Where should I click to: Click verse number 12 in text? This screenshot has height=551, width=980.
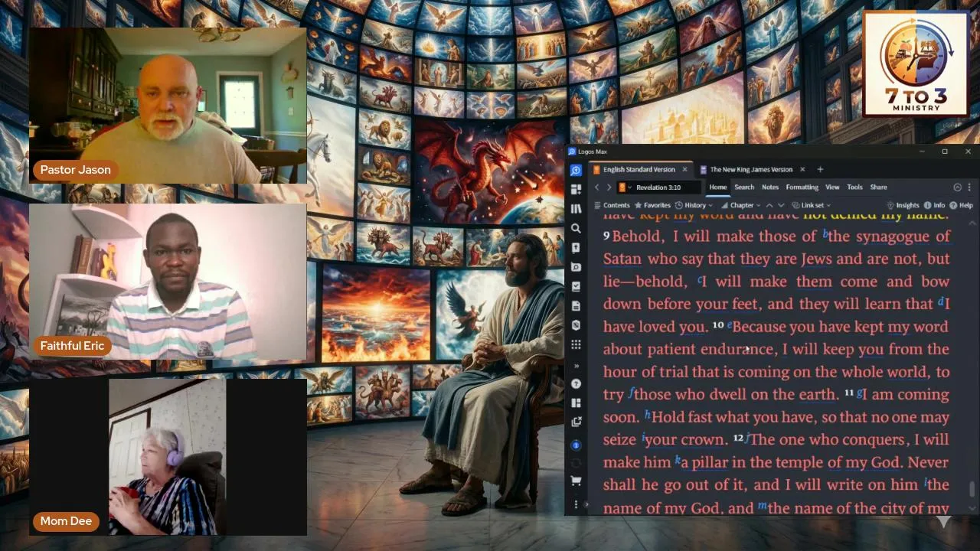[738, 439]
